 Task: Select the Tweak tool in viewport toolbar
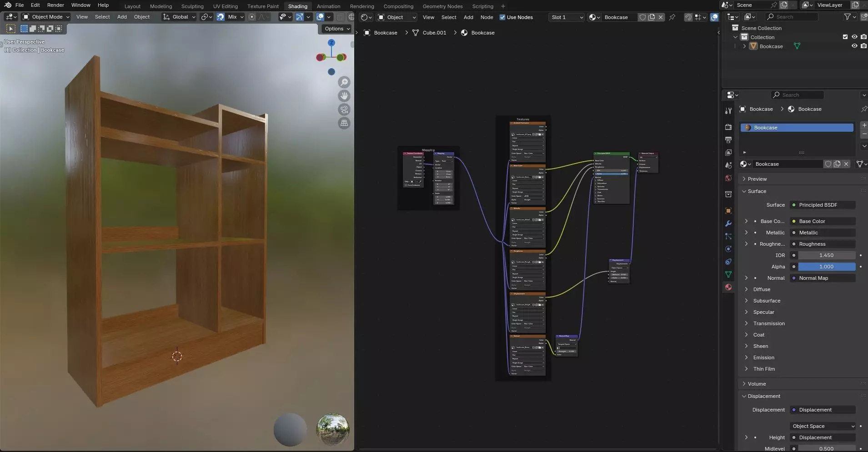[11, 29]
